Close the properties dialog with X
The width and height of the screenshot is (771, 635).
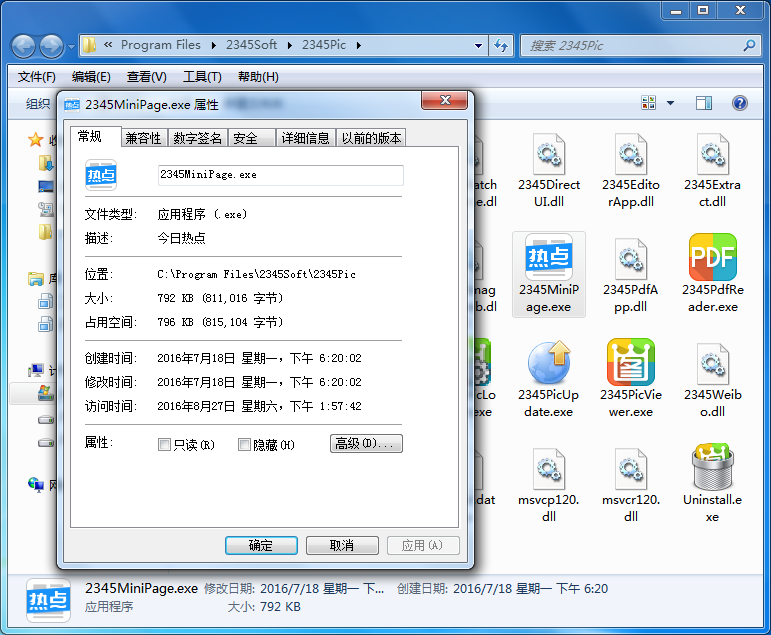445,100
